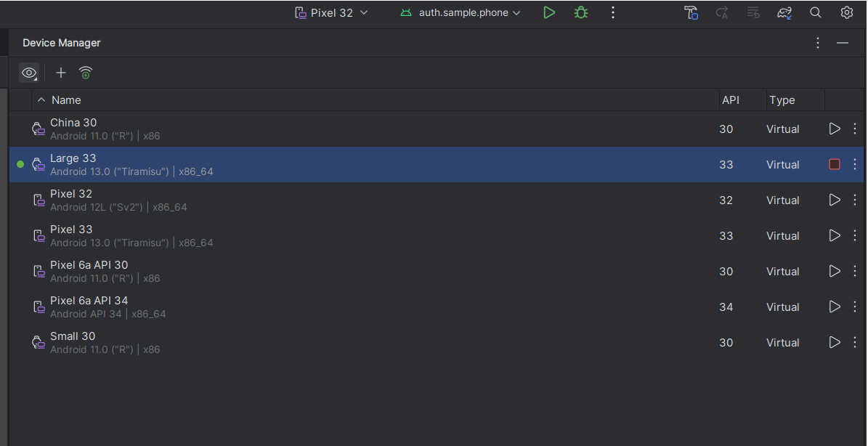Launch the Pixel 6a API 34 emulator
This screenshot has height=446, width=868.
point(834,307)
